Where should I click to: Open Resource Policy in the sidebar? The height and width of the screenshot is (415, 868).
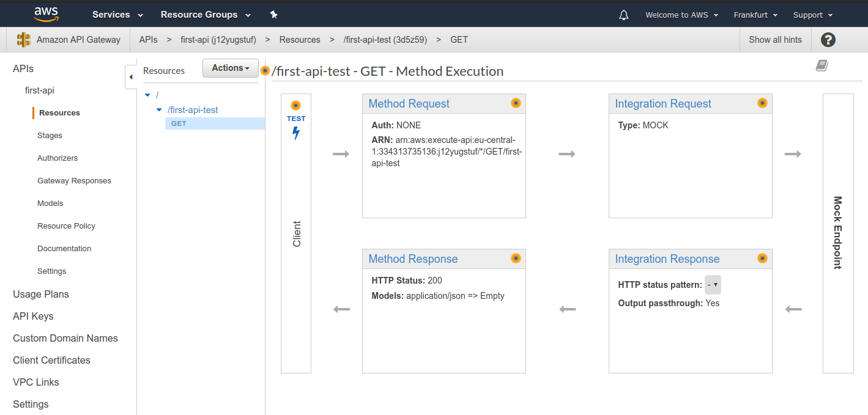[66, 226]
